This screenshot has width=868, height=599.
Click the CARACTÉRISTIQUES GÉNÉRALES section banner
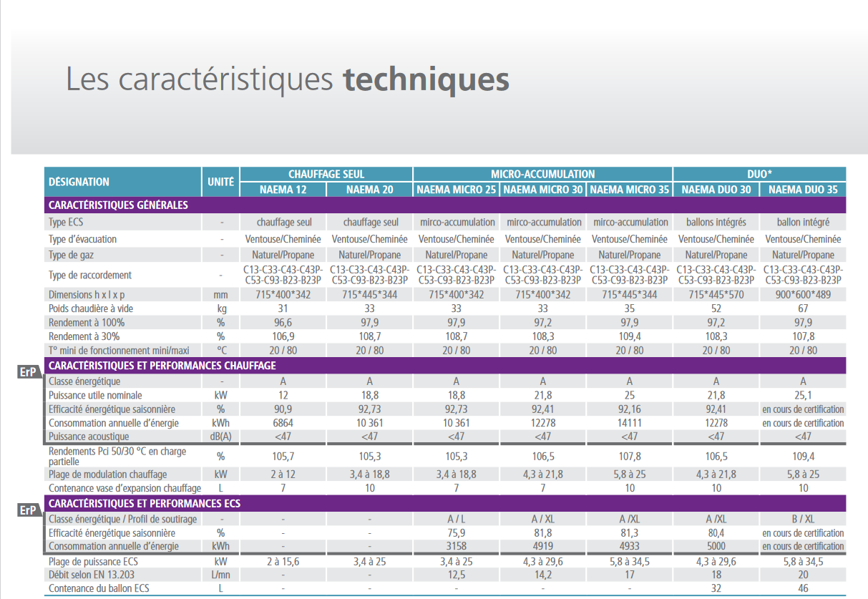tap(445, 205)
